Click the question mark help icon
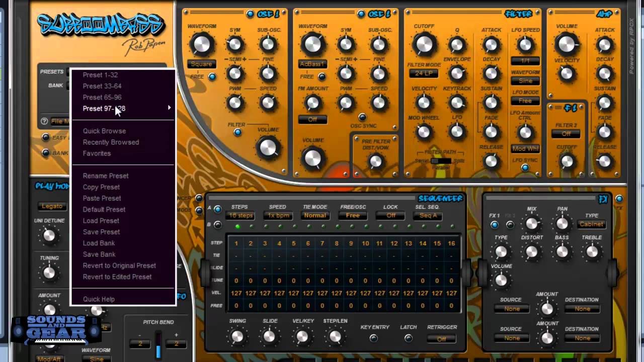The height and width of the screenshot is (362, 644). coord(44,121)
